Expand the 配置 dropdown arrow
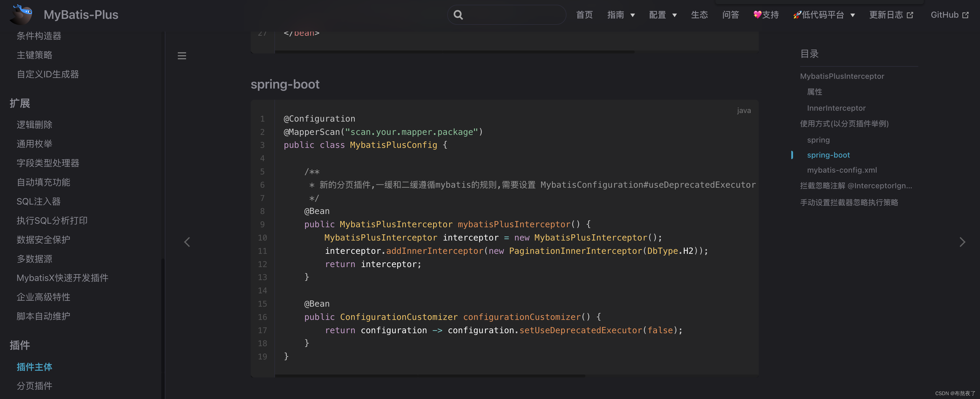 click(675, 16)
